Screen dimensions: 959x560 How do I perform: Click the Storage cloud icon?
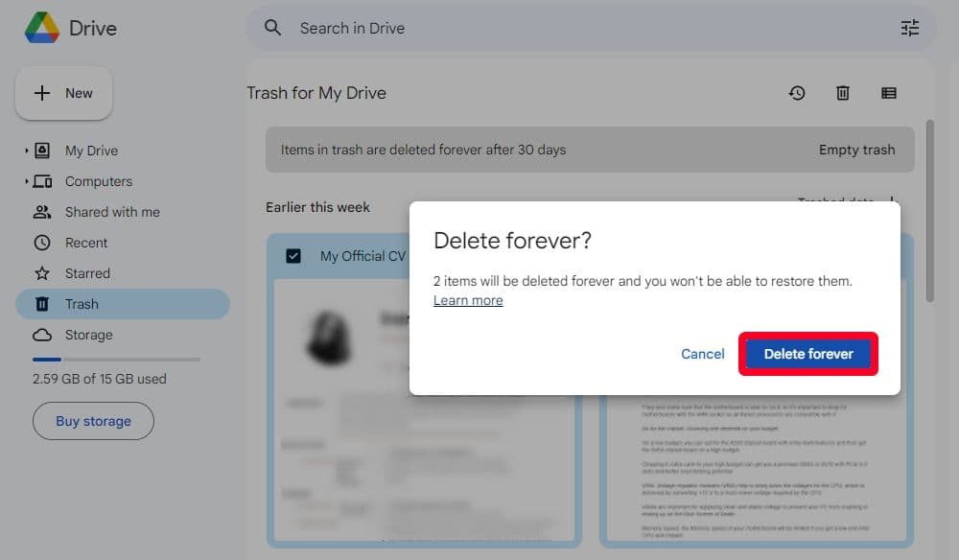point(42,335)
